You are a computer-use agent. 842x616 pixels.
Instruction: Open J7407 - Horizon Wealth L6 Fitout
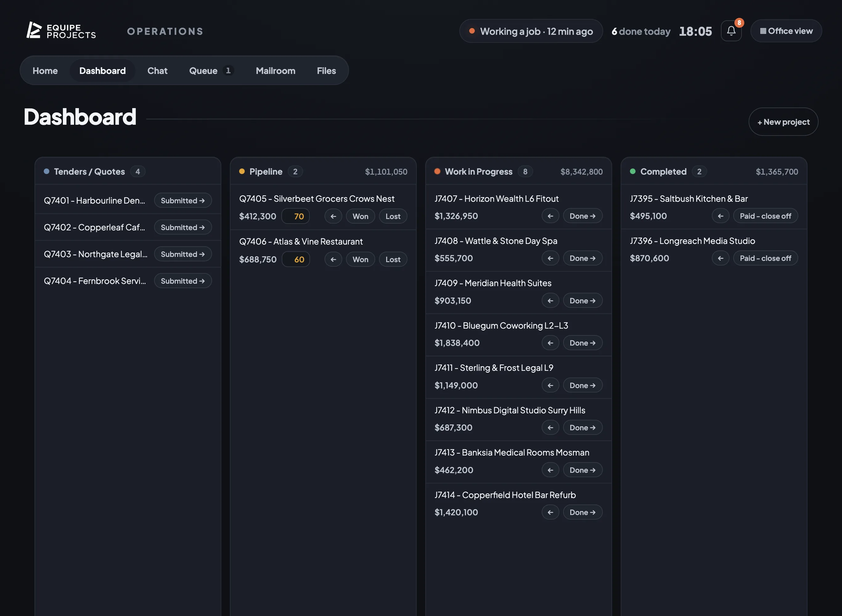(x=497, y=198)
